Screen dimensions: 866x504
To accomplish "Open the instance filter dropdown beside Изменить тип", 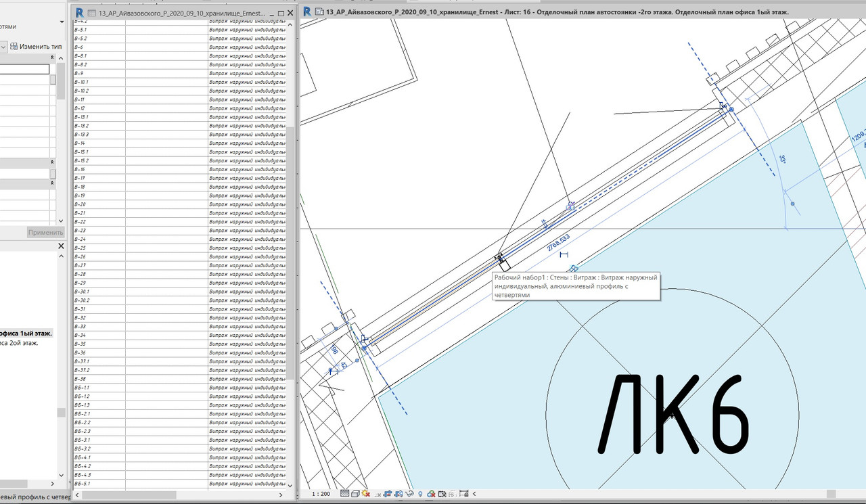I will (3, 46).
